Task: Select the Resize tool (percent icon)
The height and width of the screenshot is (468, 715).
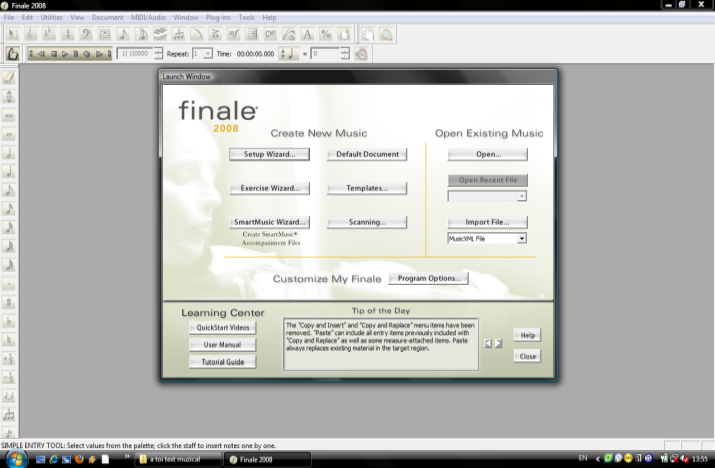Action: pos(326,34)
